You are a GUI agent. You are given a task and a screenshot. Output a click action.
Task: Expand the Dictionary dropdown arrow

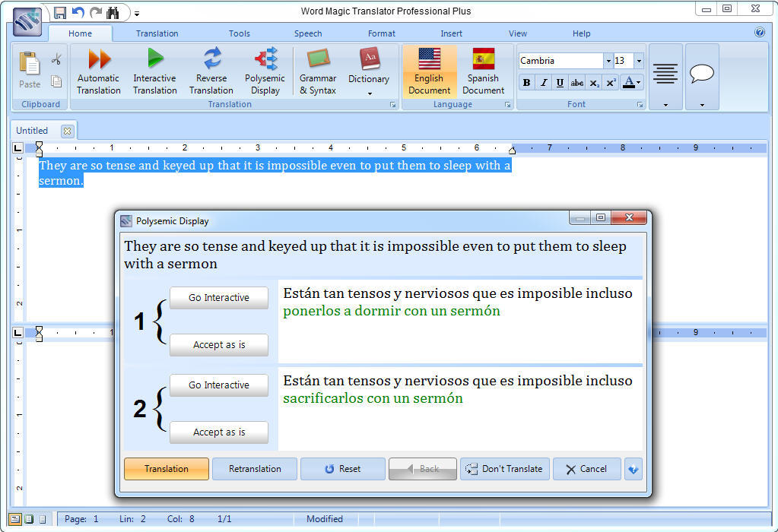(369, 93)
